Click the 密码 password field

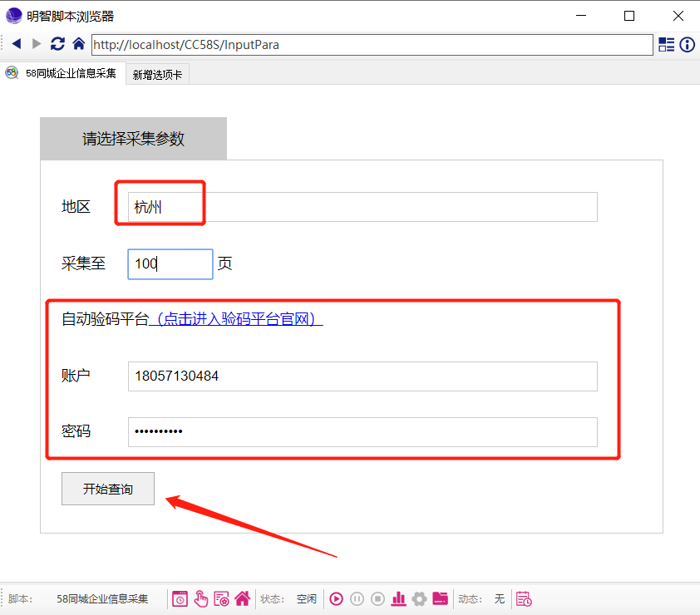(x=362, y=432)
